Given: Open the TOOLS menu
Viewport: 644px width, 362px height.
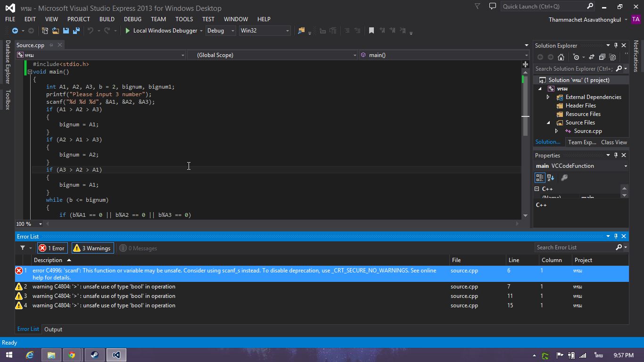Looking at the screenshot, I should pyautogui.click(x=184, y=19).
